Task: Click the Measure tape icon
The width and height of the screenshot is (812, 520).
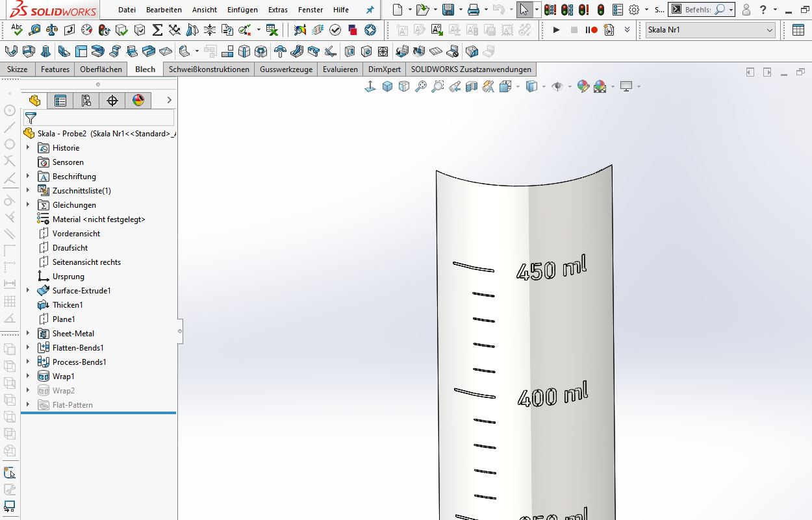Action: click(34, 30)
